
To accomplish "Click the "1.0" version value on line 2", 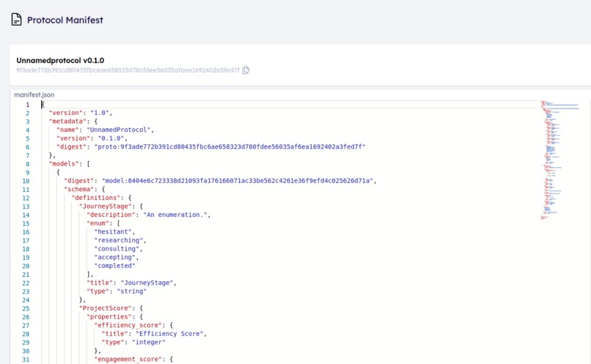I will [x=100, y=113].
